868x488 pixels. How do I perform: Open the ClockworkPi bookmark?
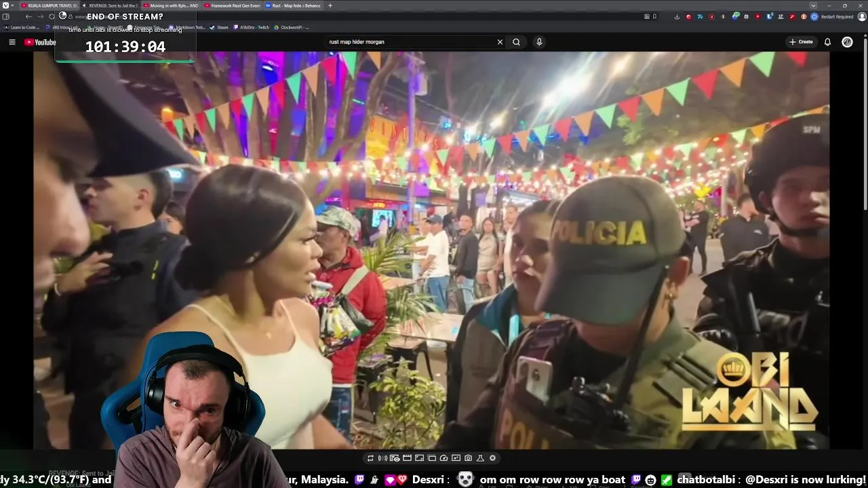(x=292, y=28)
